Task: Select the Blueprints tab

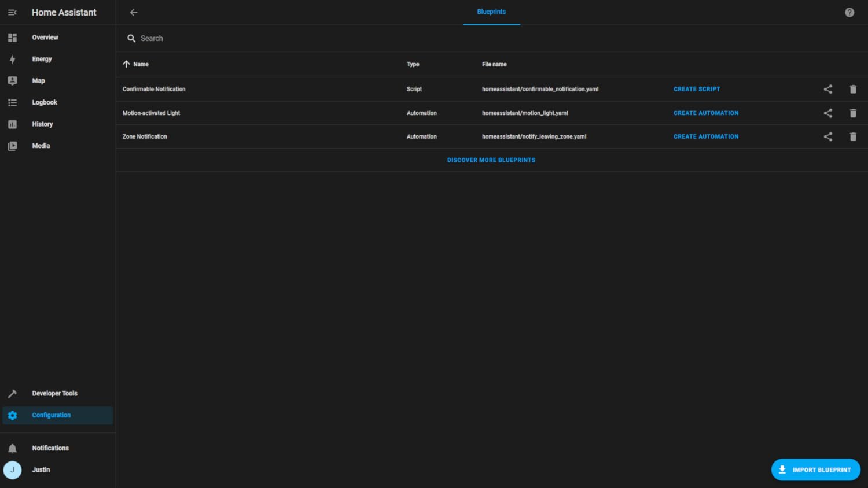Action: pyautogui.click(x=491, y=12)
